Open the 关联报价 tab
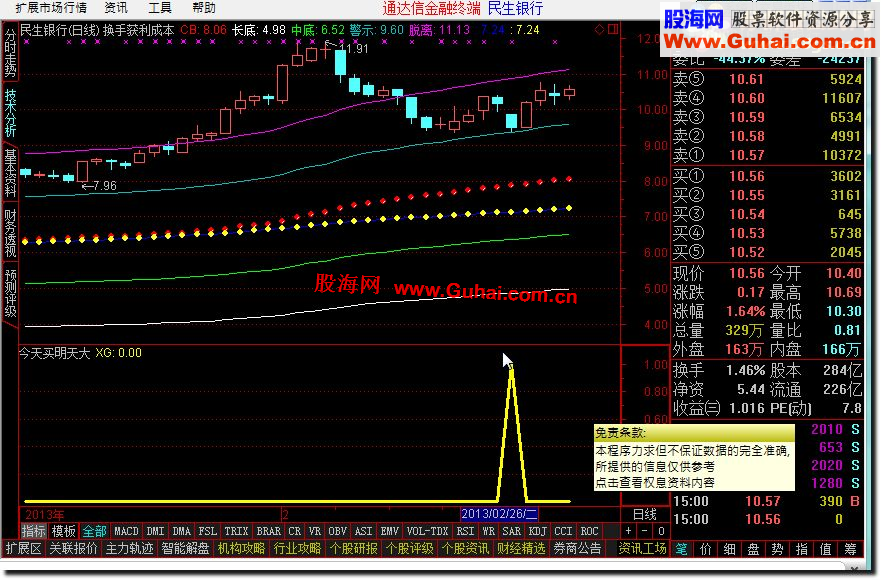 point(73,548)
